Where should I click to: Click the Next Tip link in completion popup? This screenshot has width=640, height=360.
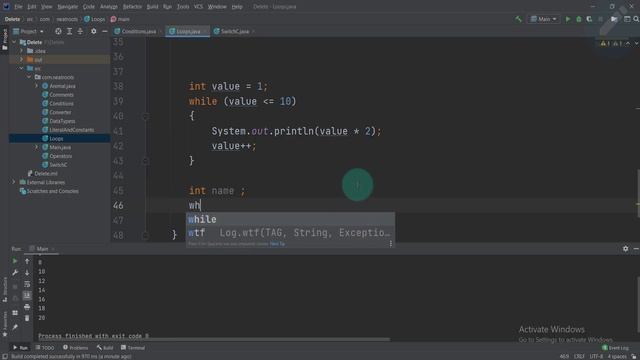[277, 244]
